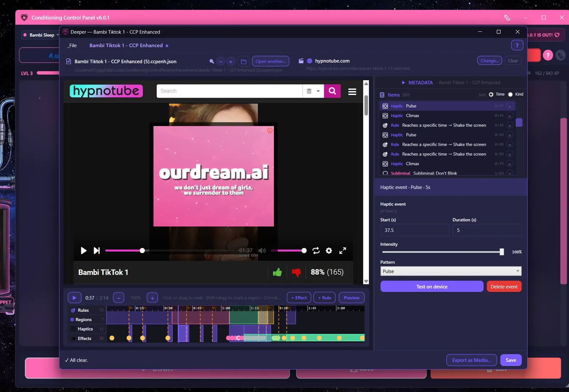Viewport: 569px width, 392px height.
Task: Click Test on device
Action: [x=432, y=286]
